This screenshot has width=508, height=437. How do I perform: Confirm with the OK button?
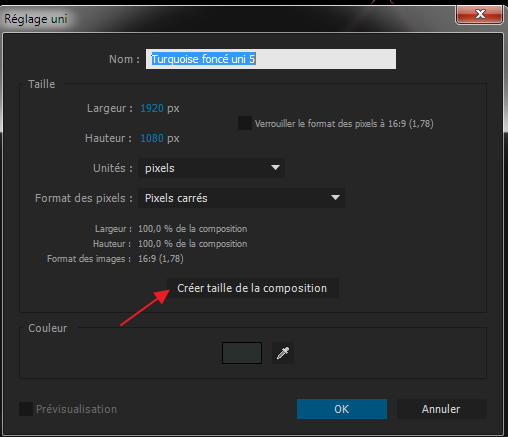(342, 409)
